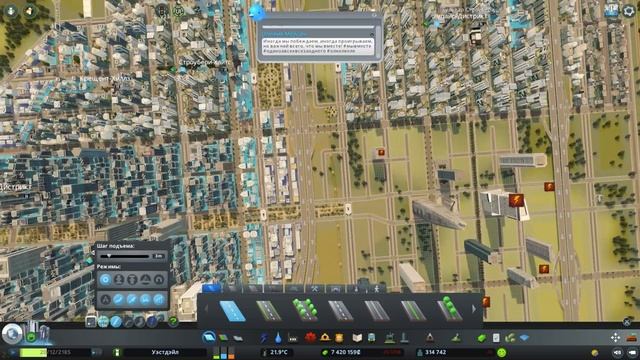Open the Roads build menu
The width and height of the screenshot is (640, 360).
(x=209, y=338)
